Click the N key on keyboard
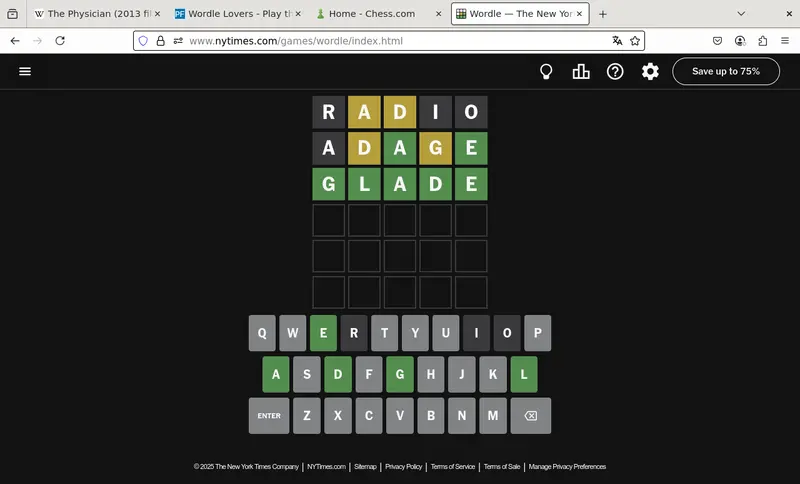The image size is (800, 484). [x=462, y=416]
